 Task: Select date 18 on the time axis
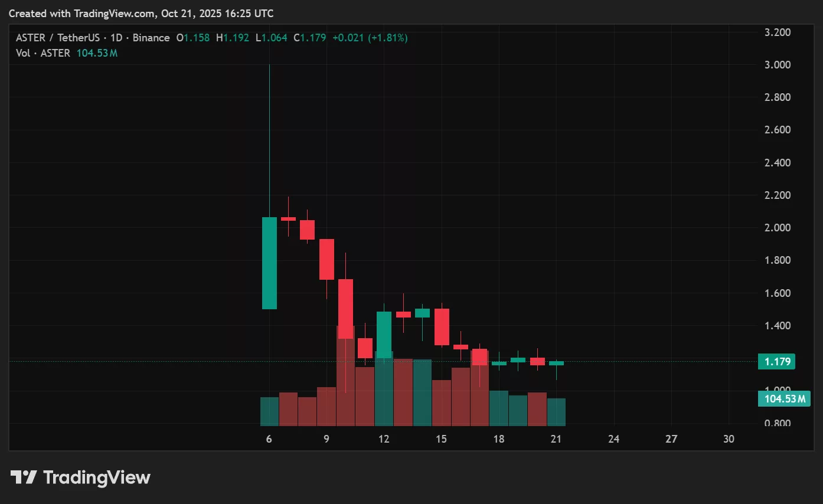coord(499,439)
